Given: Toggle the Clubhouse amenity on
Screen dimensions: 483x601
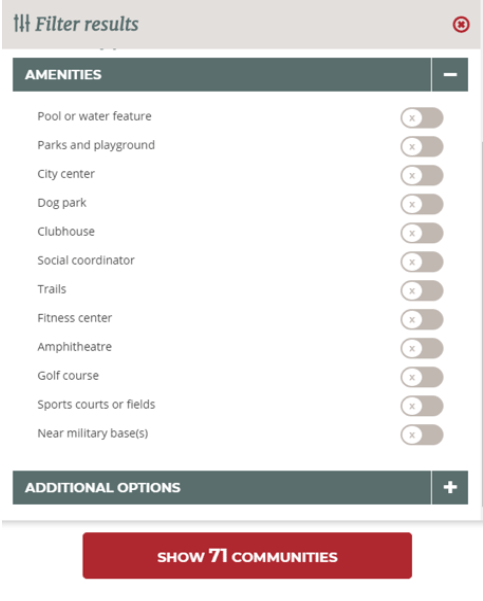Looking at the screenshot, I should click(422, 233).
